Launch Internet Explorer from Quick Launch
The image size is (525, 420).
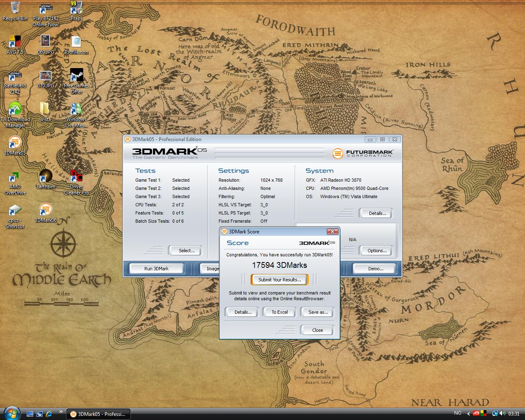(x=49, y=414)
